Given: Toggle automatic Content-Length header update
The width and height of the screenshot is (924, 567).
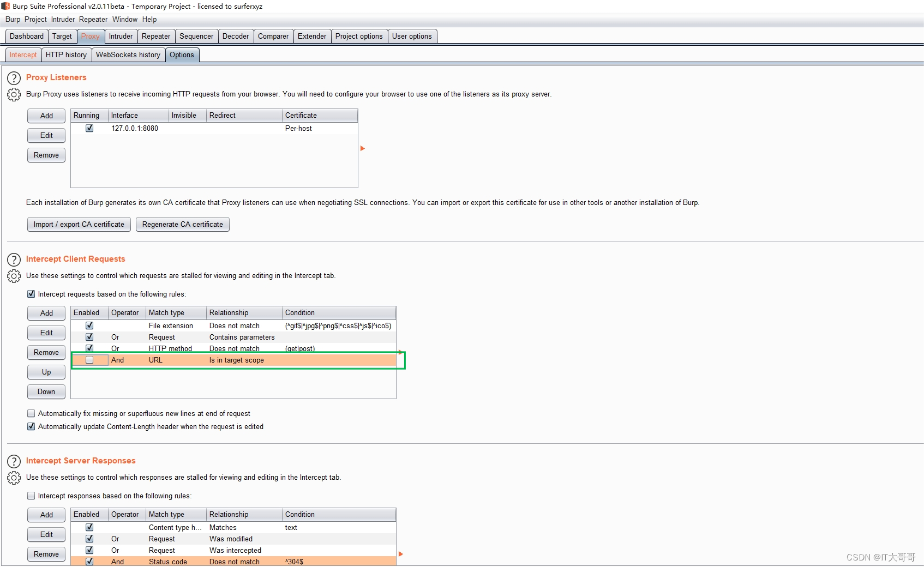Looking at the screenshot, I should (31, 426).
